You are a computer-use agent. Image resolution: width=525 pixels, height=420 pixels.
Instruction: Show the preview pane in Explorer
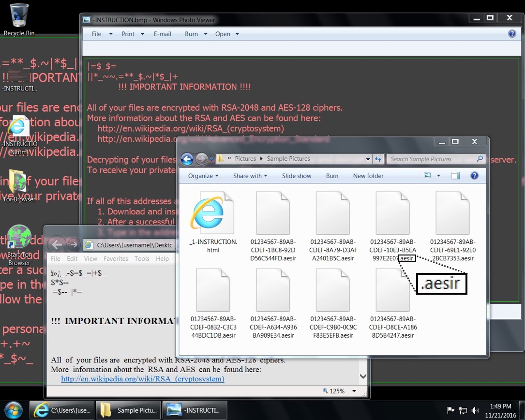coord(455,176)
